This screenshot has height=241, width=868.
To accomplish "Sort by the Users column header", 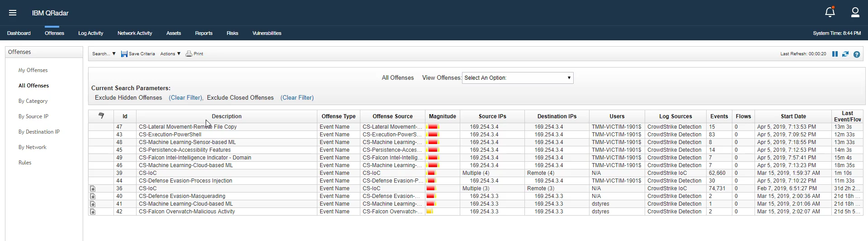I will (x=617, y=116).
